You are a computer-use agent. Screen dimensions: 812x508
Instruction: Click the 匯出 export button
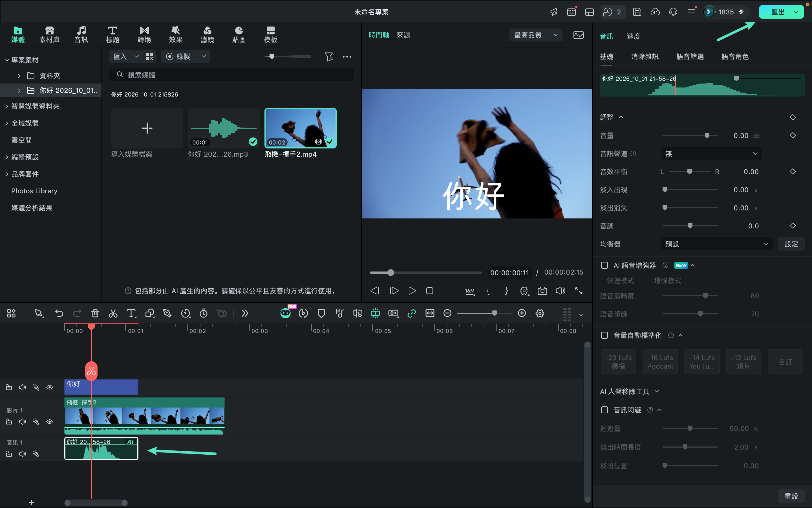tap(778, 12)
